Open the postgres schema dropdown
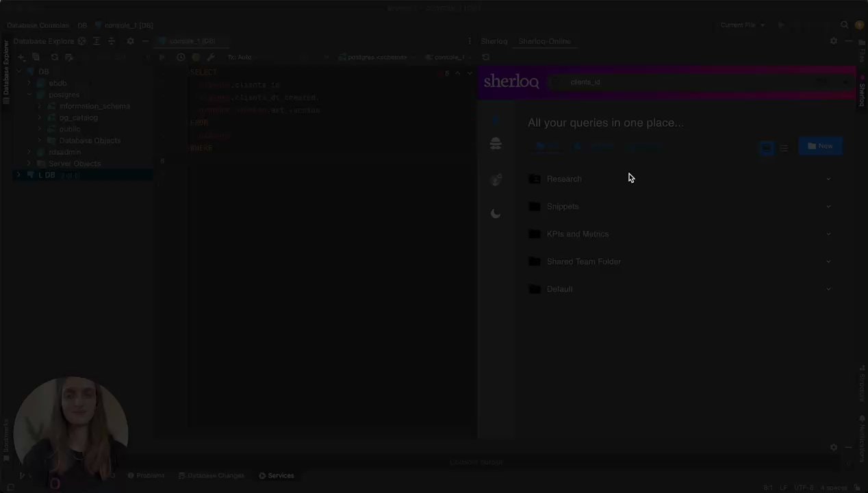868x493 pixels. click(378, 58)
